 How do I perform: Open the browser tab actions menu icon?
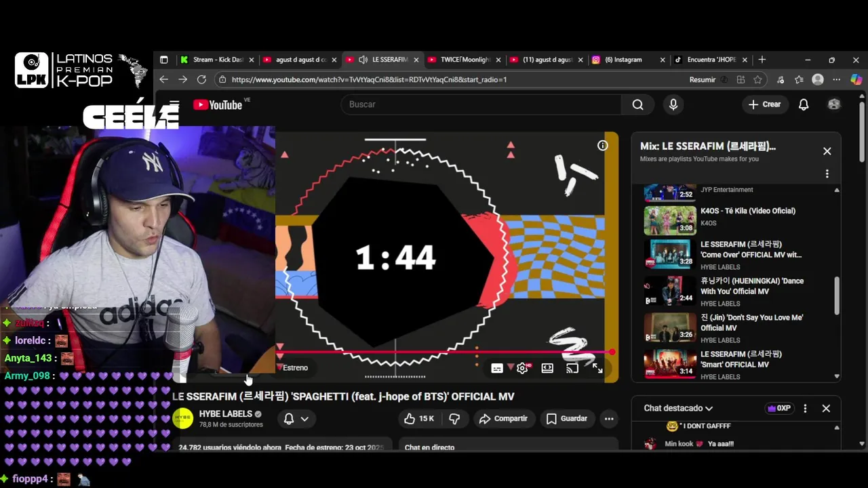coord(163,60)
